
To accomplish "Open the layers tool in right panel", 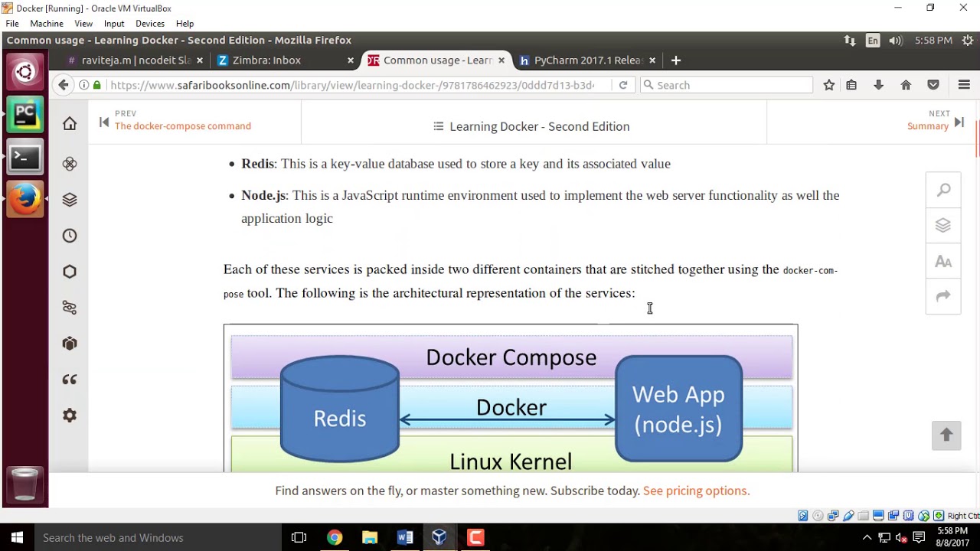I will 943,226.
